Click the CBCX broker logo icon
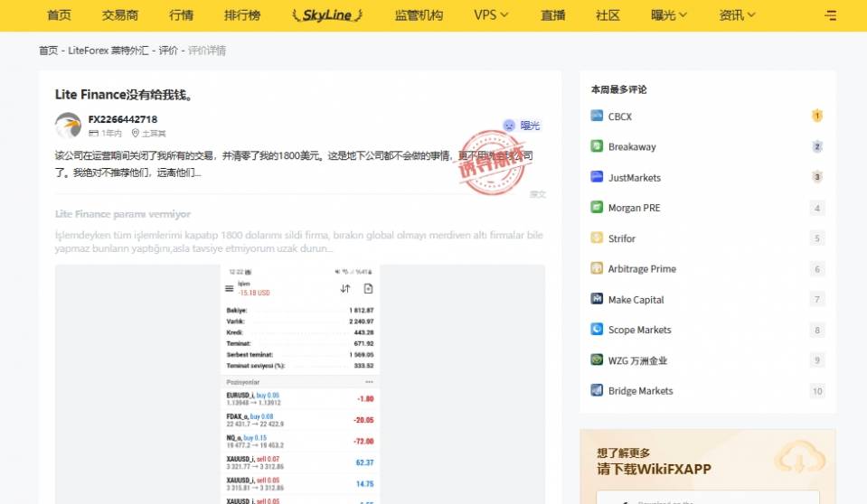867x504 pixels. (x=597, y=116)
